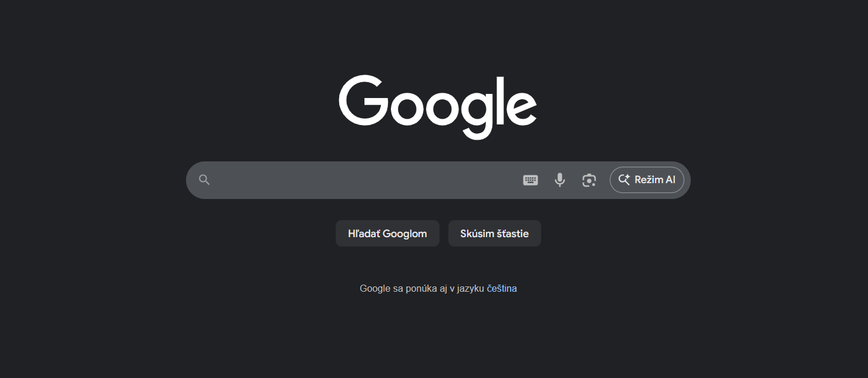
Task: Click the word "šťastie" on the button
Action: click(512, 234)
